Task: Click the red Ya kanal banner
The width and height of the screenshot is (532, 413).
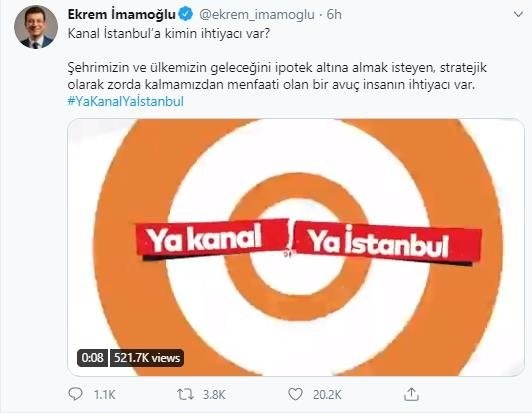Action: coord(211,240)
